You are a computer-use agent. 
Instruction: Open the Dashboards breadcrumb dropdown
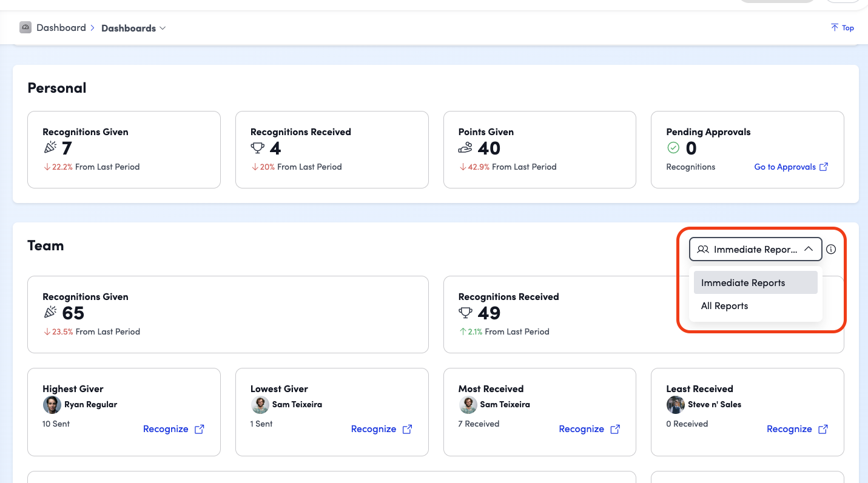[133, 28]
